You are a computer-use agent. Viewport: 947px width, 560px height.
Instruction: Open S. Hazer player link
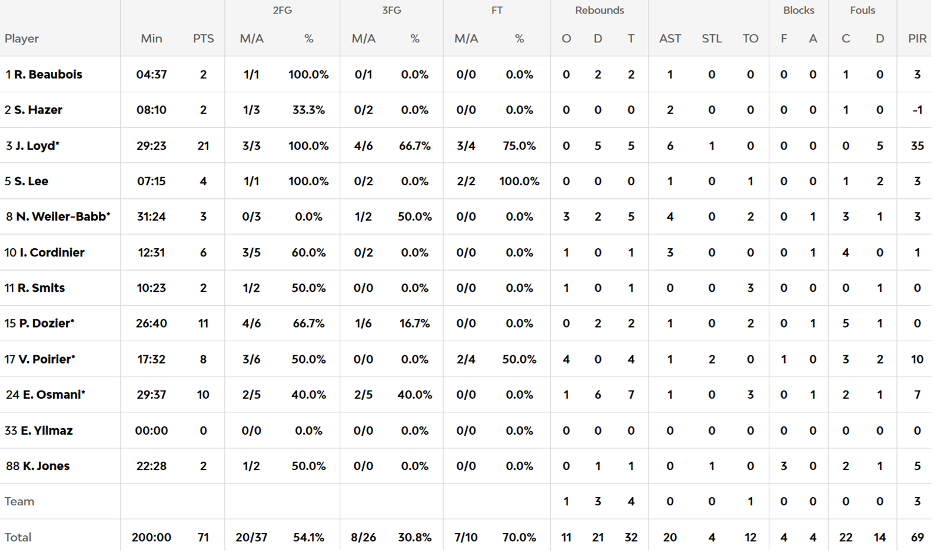[38, 110]
